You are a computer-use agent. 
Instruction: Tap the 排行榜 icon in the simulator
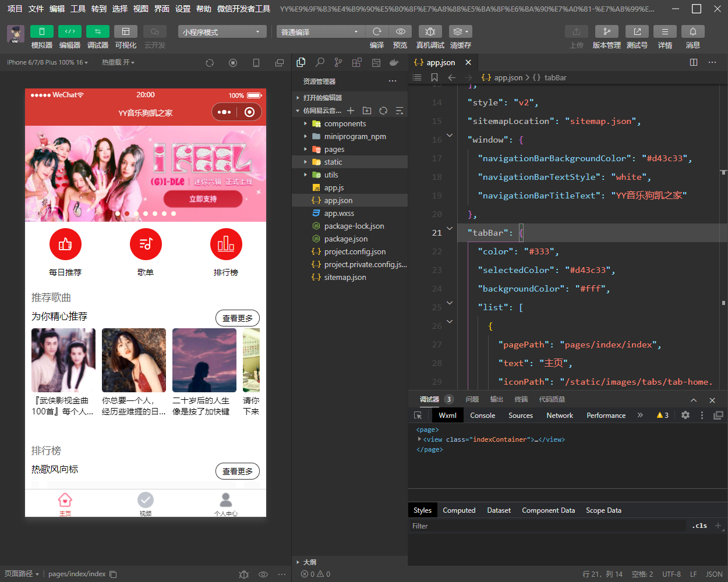tap(226, 244)
